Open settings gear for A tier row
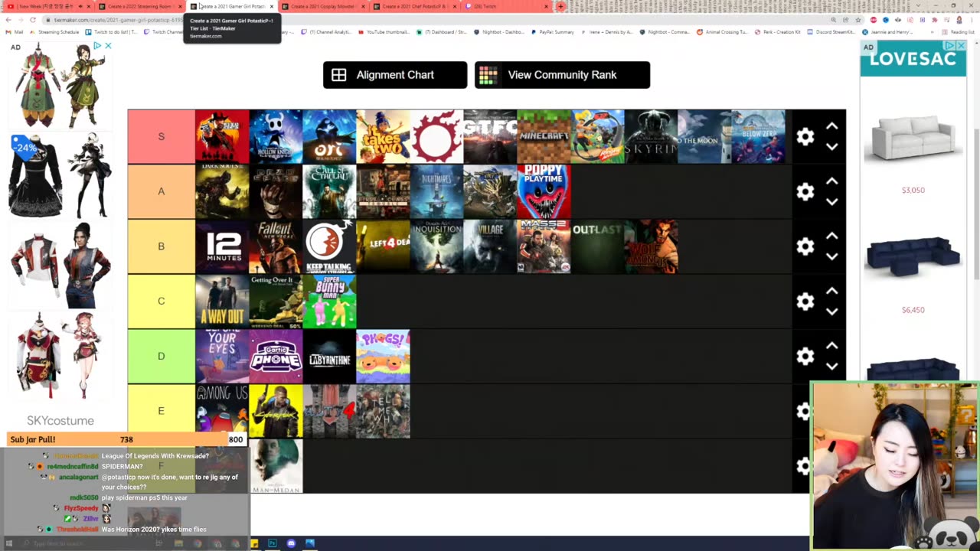Image resolution: width=980 pixels, height=551 pixels. point(805,191)
